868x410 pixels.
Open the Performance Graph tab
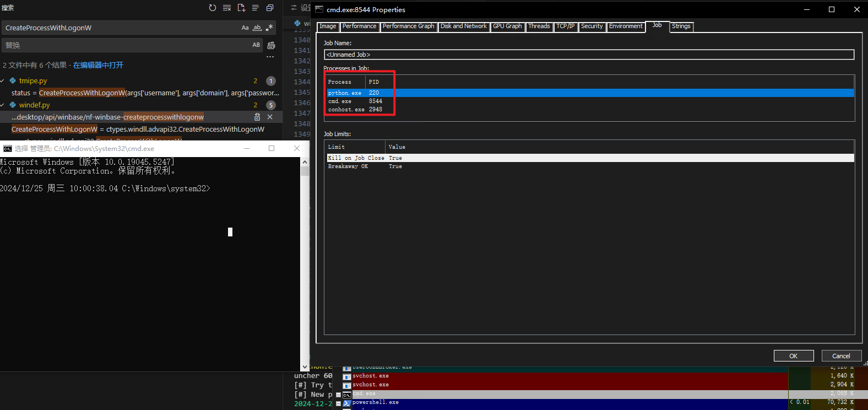(x=409, y=26)
